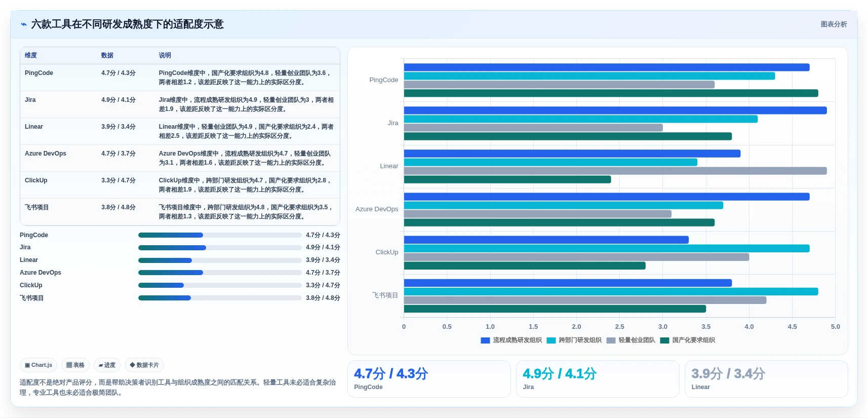
Task: Click the 2.5 tick on the chart x-axis
Action: [x=619, y=327]
